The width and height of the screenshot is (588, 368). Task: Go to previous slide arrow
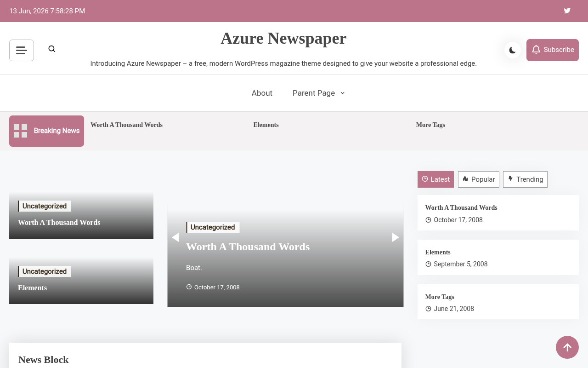pyautogui.click(x=175, y=237)
